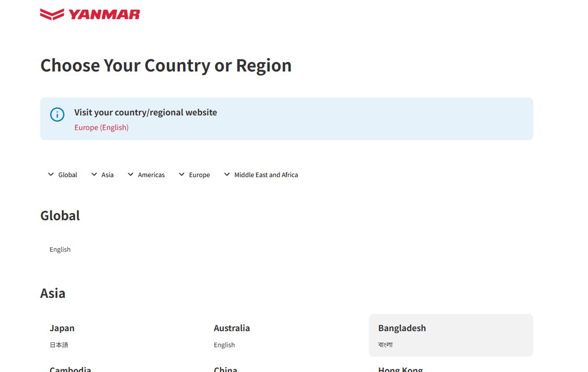This screenshot has width=588, height=372.
Task: Open the Europe (English) regional website link
Action: 101,127
